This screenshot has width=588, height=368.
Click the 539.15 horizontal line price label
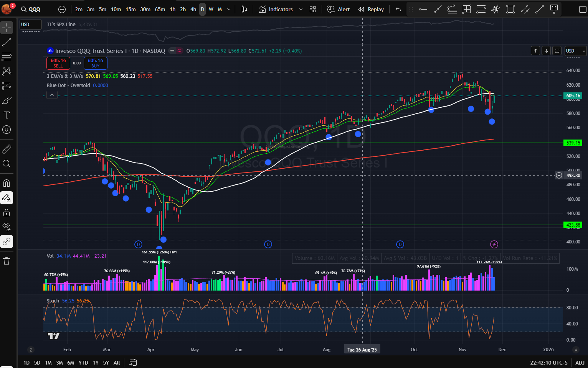click(x=573, y=143)
